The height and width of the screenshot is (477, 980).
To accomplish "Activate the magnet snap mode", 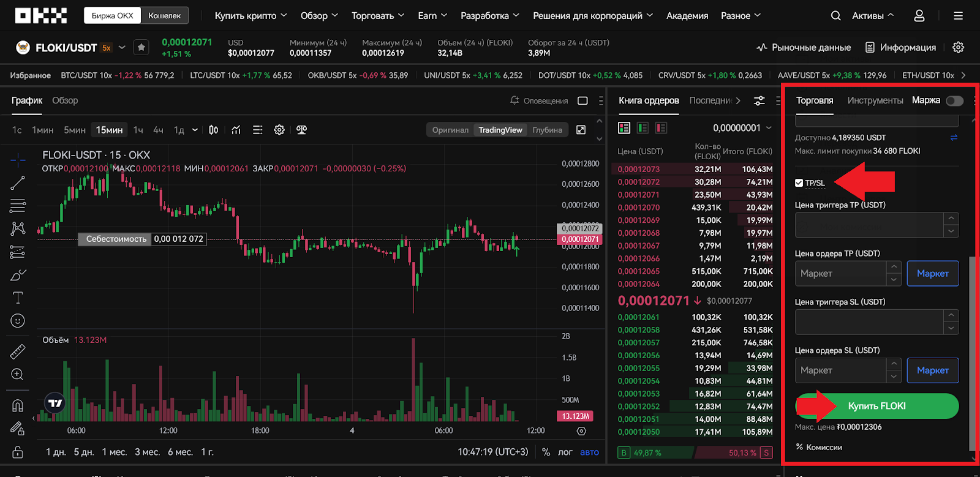I will pos(18,405).
